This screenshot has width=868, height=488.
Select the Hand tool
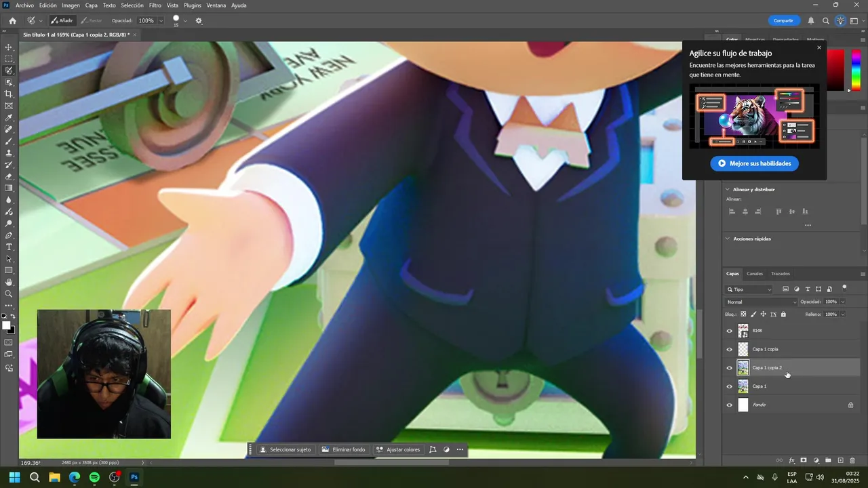(9, 282)
